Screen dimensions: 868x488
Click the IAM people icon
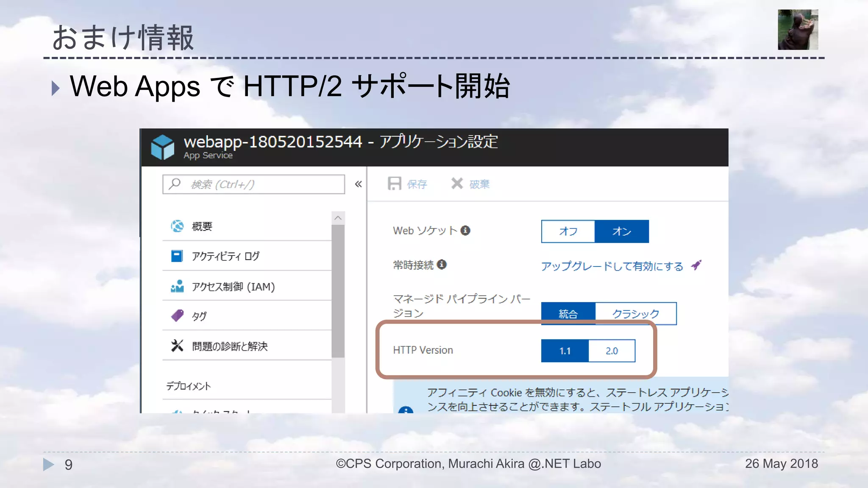click(x=177, y=286)
